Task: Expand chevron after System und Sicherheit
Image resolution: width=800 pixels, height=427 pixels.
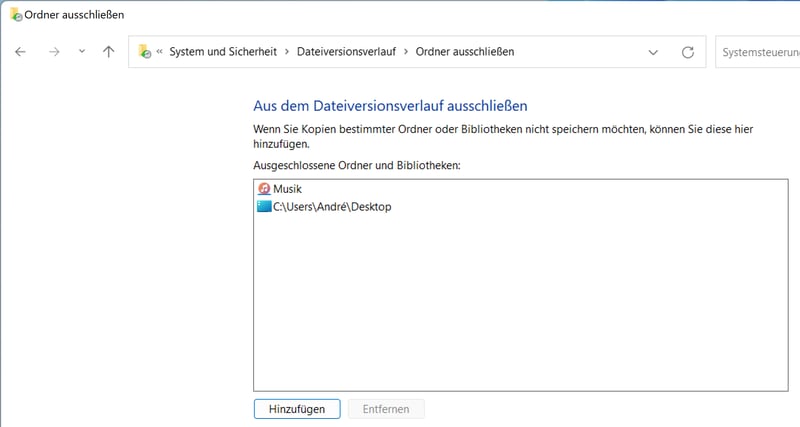Action: [287, 52]
